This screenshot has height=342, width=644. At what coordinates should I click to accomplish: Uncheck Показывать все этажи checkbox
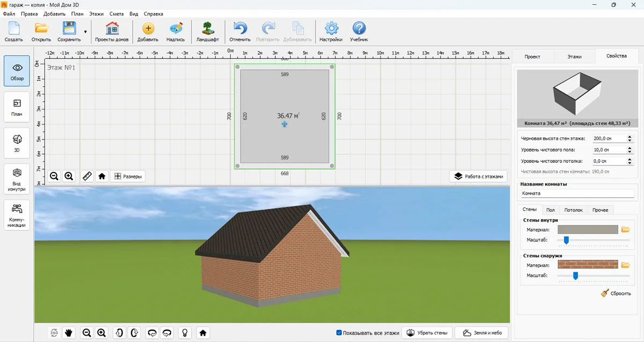[x=339, y=333]
